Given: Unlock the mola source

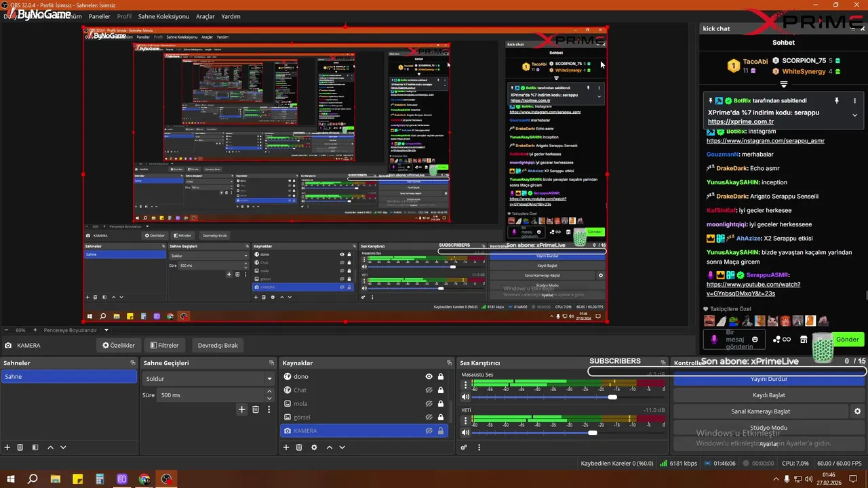Looking at the screenshot, I should tap(441, 404).
